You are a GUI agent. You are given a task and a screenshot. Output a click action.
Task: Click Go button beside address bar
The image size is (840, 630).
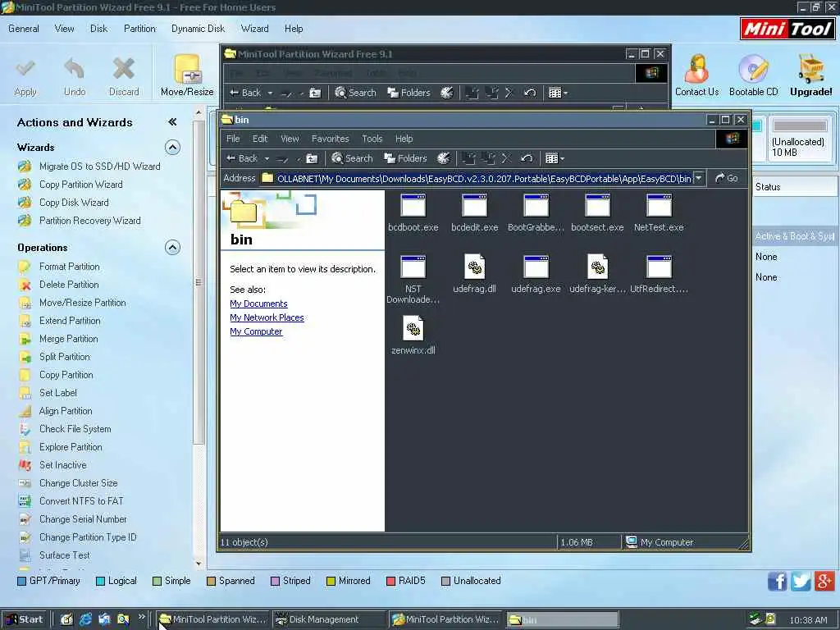(727, 178)
